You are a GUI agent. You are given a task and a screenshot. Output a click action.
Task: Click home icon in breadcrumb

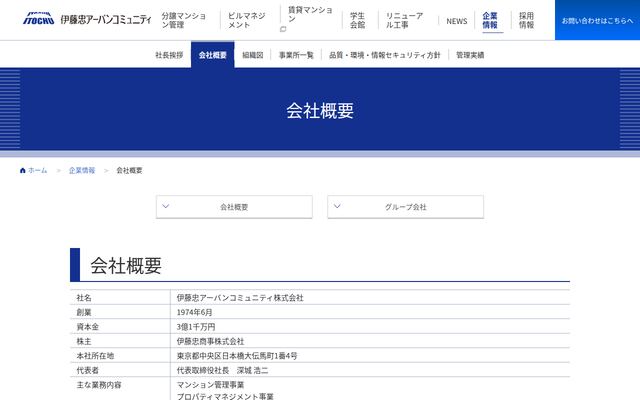point(22,170)
